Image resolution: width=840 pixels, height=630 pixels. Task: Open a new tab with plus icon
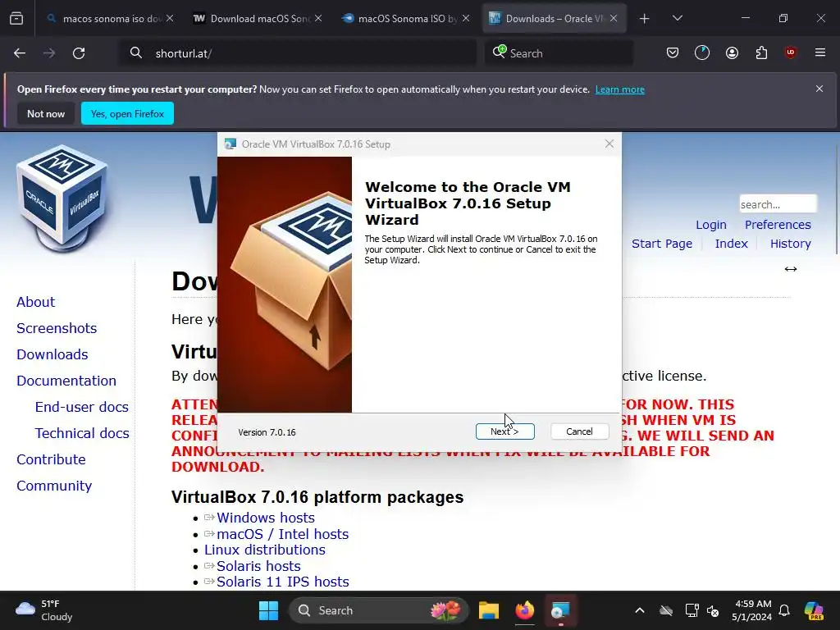[x=645, y=19]
